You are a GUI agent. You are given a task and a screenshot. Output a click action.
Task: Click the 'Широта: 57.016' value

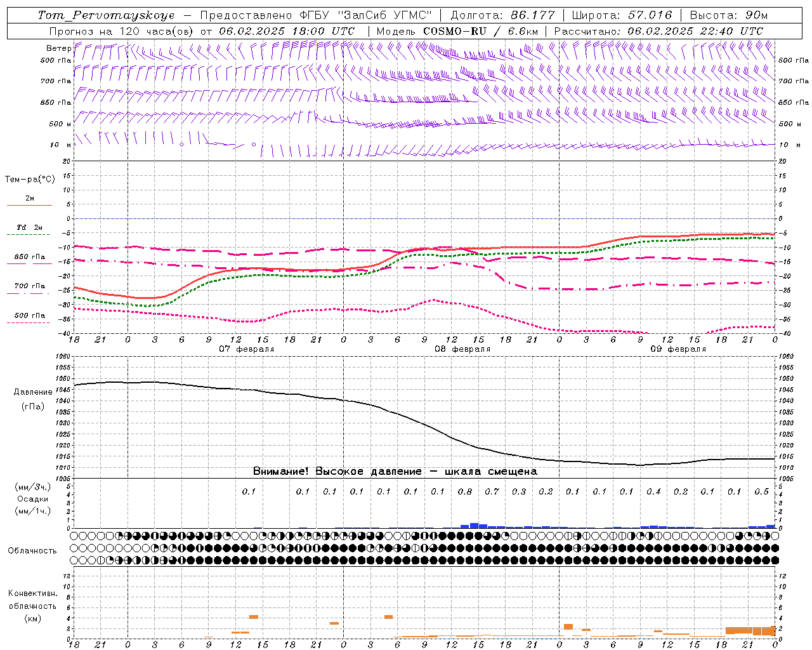pyautogui.click(x=622, y=15)
